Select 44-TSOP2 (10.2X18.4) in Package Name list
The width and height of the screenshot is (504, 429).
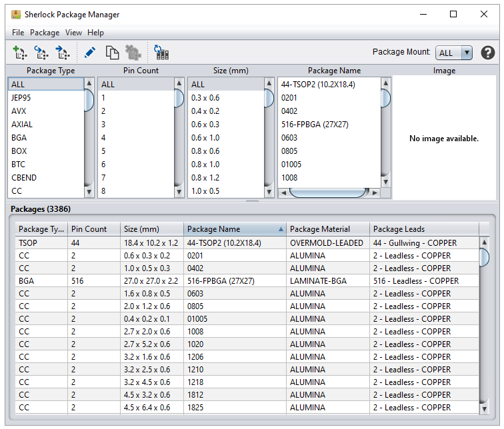(329, 84)
